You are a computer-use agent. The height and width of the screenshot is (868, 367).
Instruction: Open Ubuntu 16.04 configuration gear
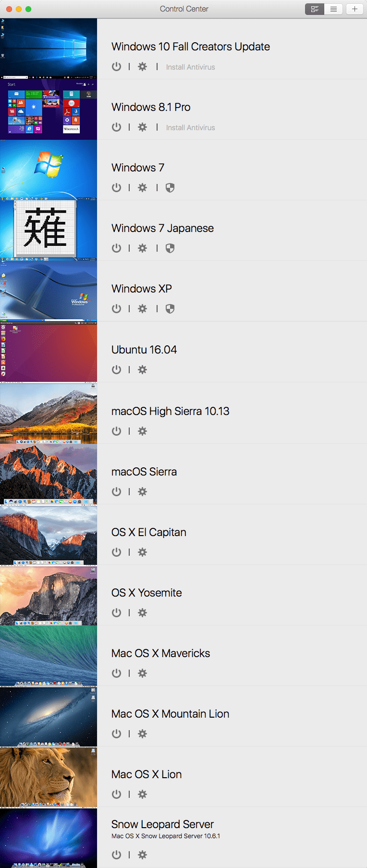click(x=142, y=370)
